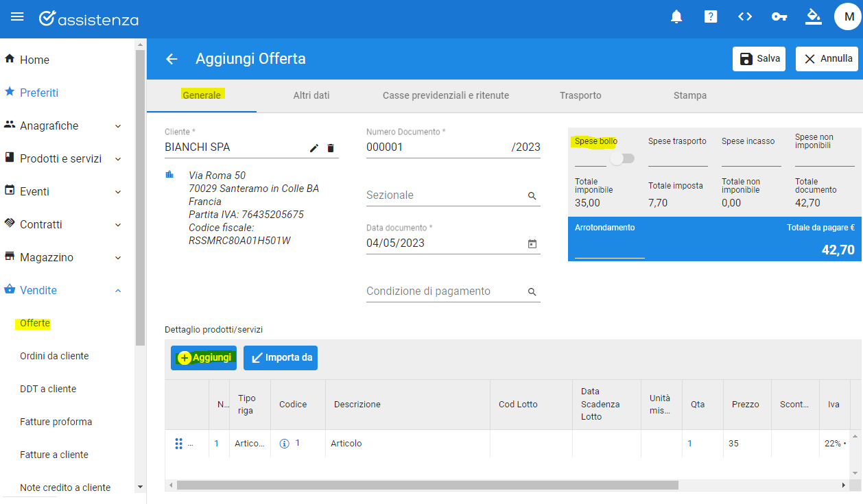Image resolution: width=863 pixels, height=504 pixels.
Task: Click the Cod Lotto column header
Action: (532, 405)
